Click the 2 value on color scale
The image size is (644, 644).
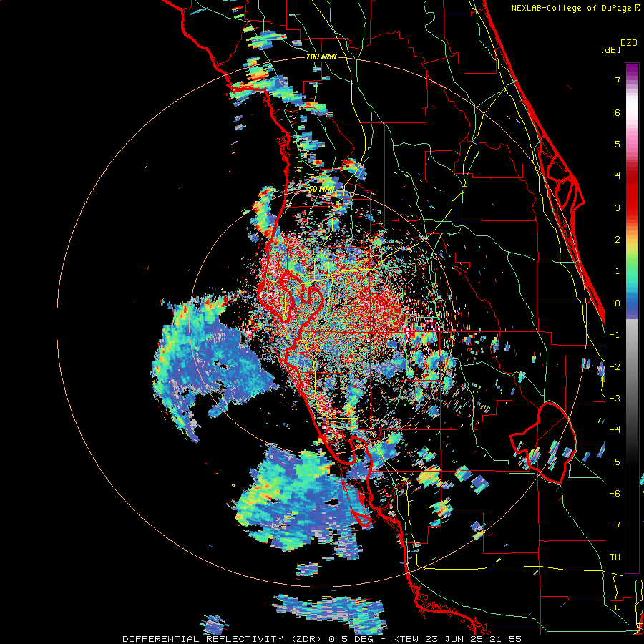pos(618,240)
